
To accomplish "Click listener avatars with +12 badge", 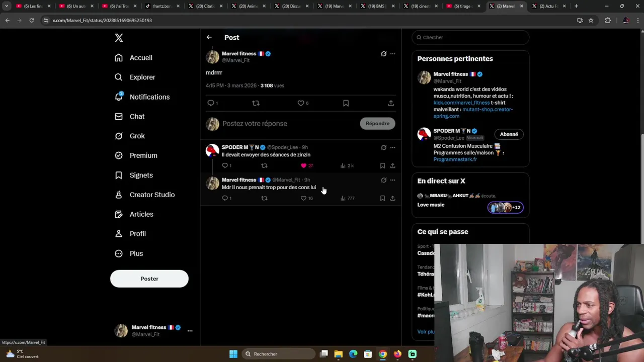I will click(505, 207).
